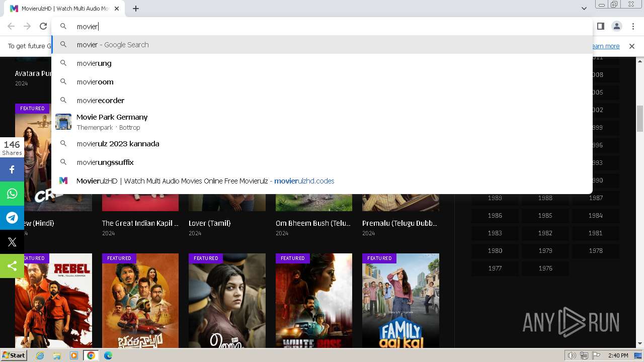The image size is (644, 362).
Task: Toggle the browser side panel icon
Action: 600,26
